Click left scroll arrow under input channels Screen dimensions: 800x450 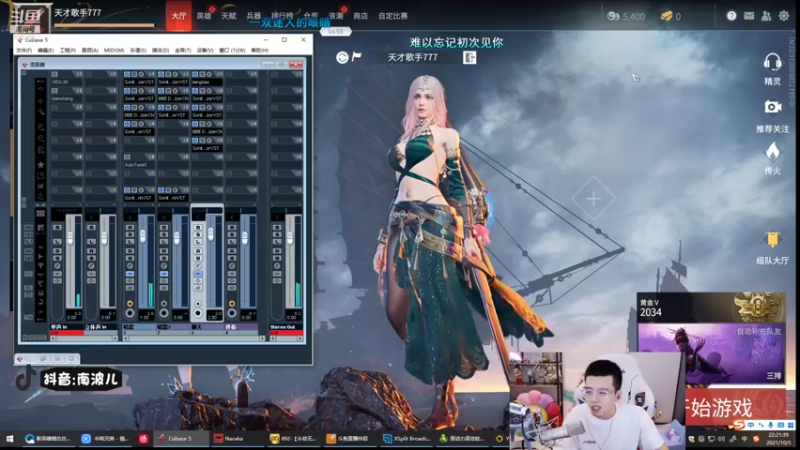pyautogui.click(x=53, y=339)
